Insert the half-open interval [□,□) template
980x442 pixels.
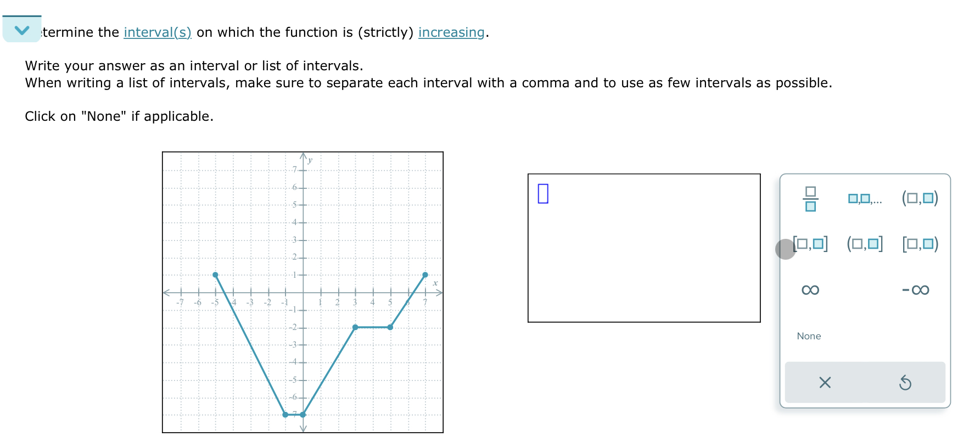pos(920,243)
